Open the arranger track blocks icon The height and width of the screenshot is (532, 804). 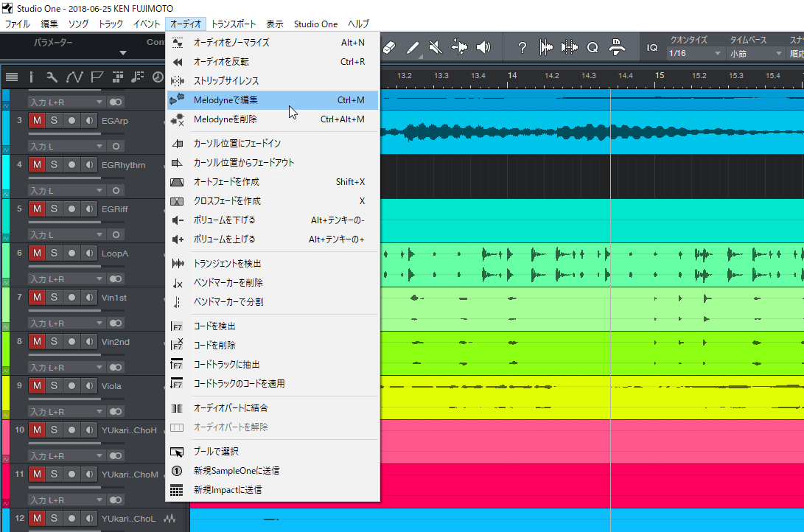click(x=117, y=77)
